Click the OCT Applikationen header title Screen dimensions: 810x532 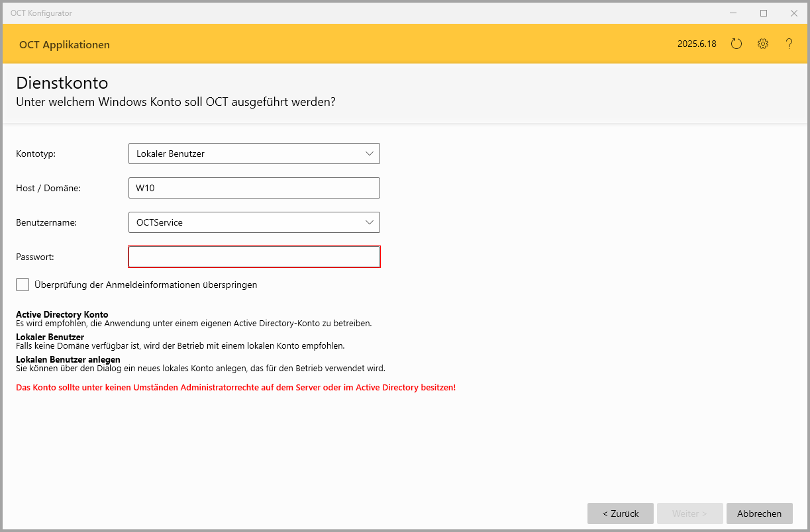point(64,45)
